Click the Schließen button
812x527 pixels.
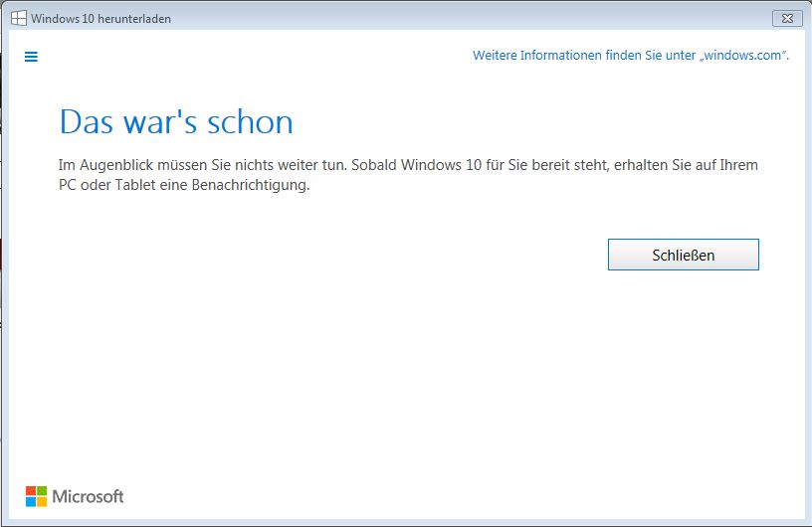click(x=683, y=255)
